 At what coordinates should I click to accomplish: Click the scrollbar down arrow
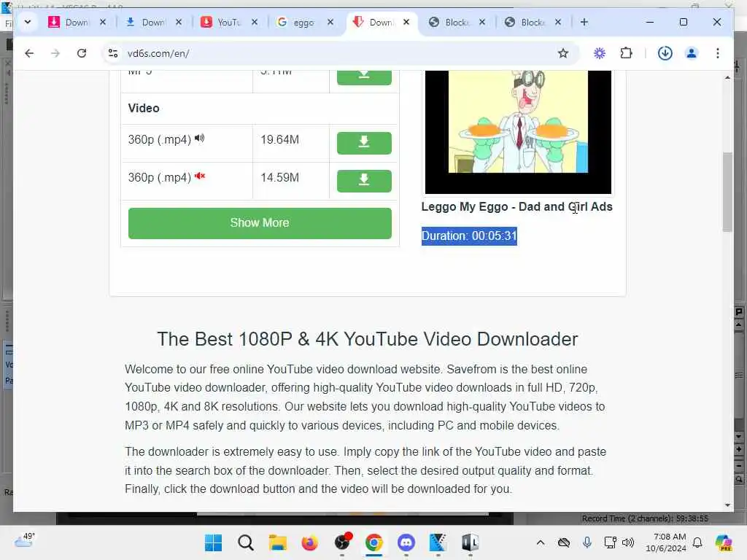(727, 505)
